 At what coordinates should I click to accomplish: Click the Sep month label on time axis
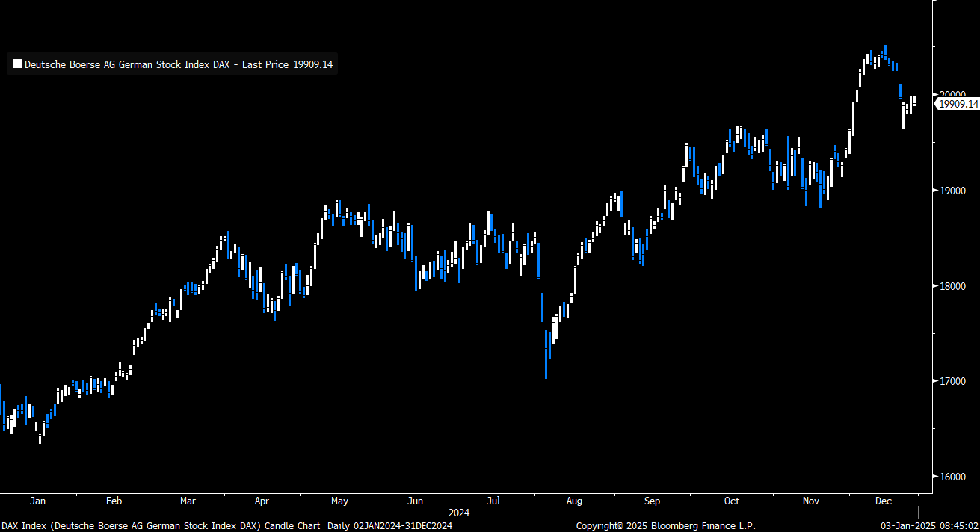click(652, 501)
